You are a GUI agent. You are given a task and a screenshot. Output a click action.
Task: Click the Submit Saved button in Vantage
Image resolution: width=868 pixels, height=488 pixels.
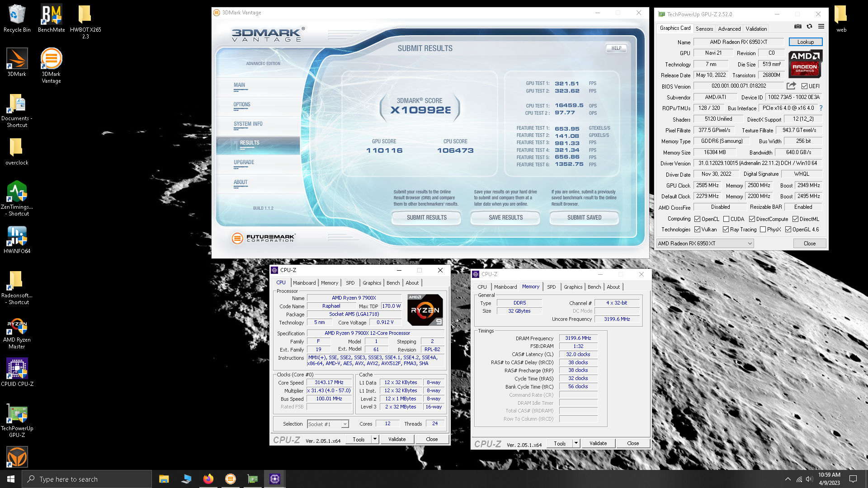pyautogui.click(x=584, y=217)
